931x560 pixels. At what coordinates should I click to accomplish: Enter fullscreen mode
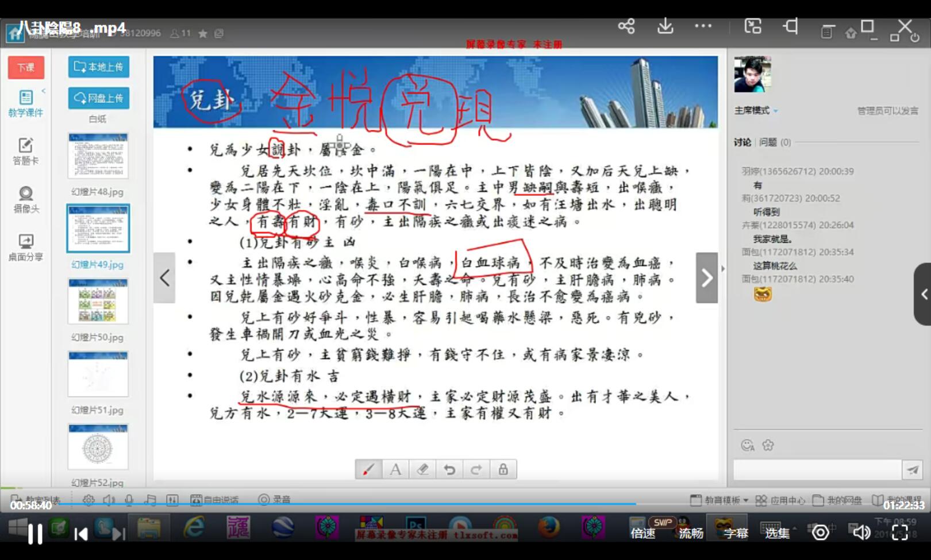coord(900,533)
